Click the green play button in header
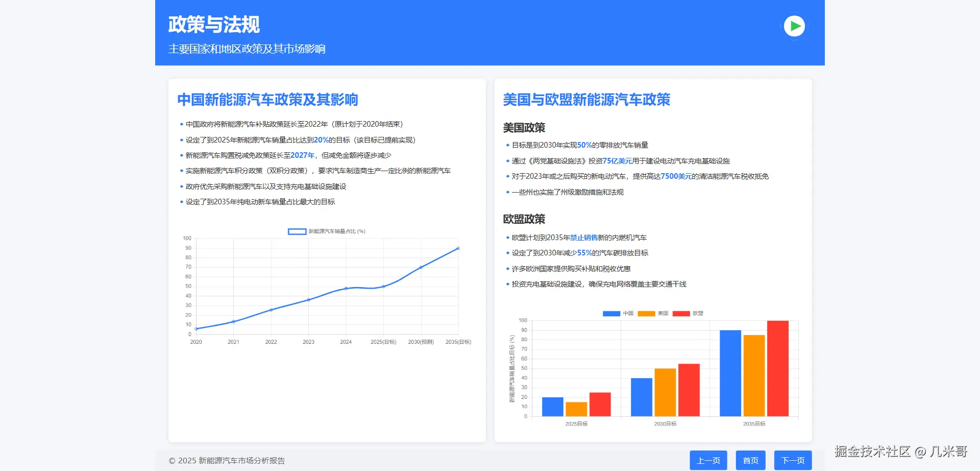Viewport: 980px width, 471px height. (x=794, y=26)
